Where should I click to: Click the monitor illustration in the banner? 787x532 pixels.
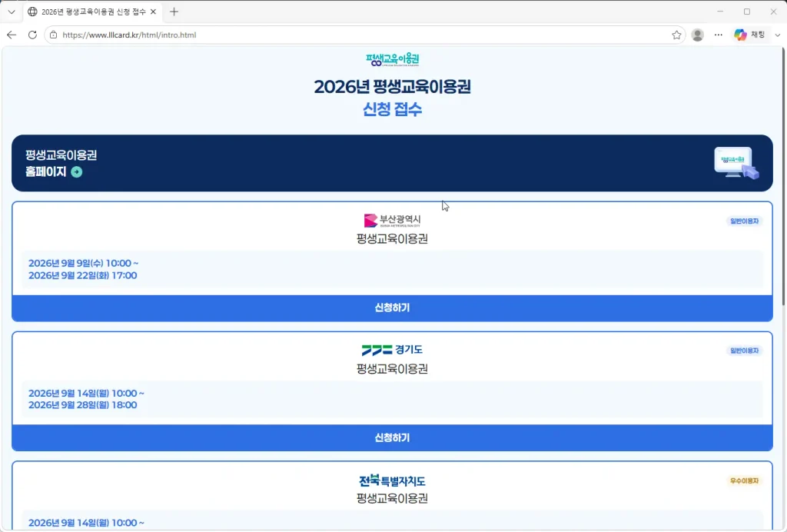pyautogui.click(x=736, y=163)
